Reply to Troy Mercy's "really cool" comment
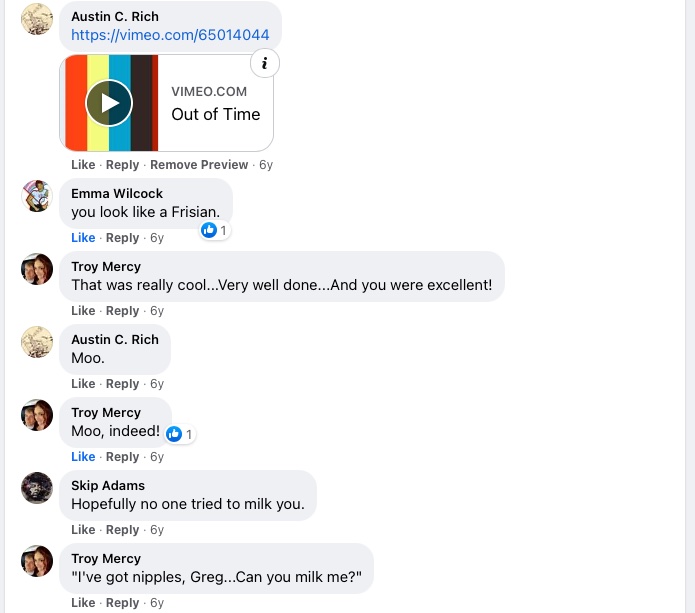This screenshot has width=695, height=613. point(122,311)
